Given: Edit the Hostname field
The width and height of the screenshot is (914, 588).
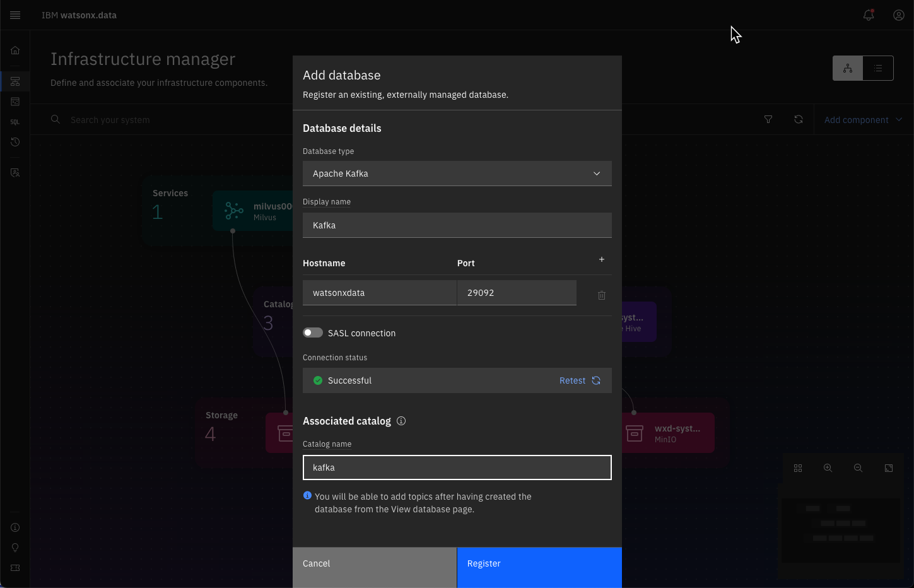Looking at the screenshot, I should click(380, 293).
